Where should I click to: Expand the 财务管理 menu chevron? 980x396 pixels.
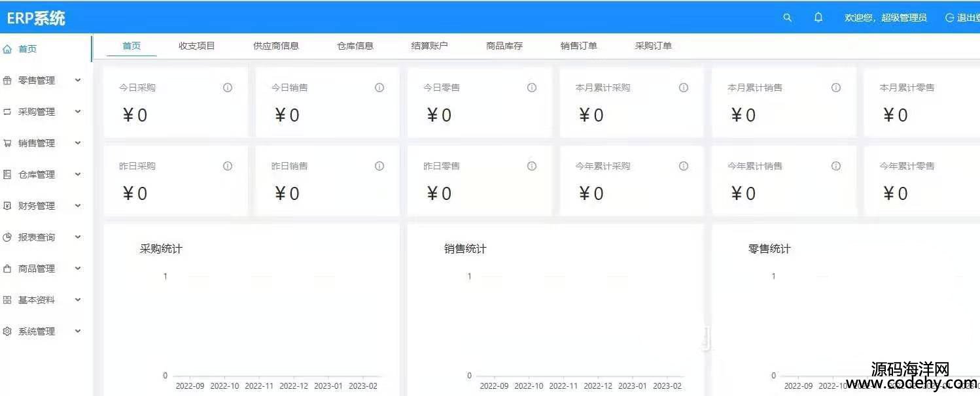tap(78, 206)
